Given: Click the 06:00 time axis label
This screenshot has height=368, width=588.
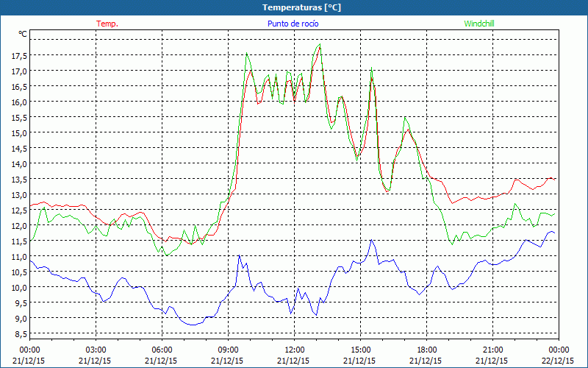Looking at the screenshot, I should (162, 350).
